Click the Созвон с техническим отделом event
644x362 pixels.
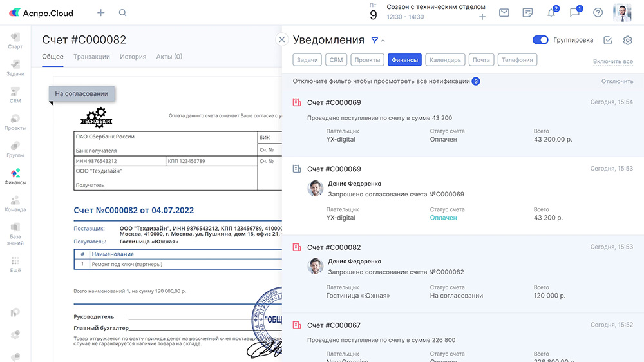436,7
